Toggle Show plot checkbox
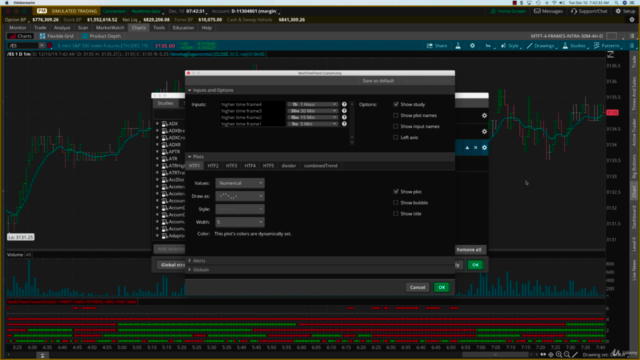This screenshot has height=360, width=640. 396,191
